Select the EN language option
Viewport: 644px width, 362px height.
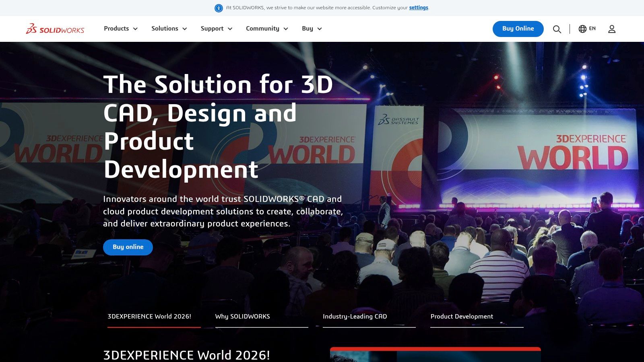(x=592, y=29)
